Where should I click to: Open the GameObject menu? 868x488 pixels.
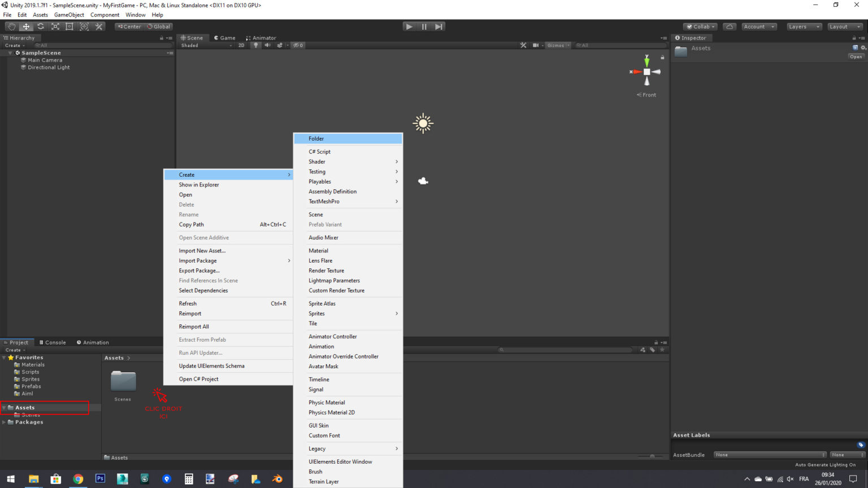click(70, 15)
